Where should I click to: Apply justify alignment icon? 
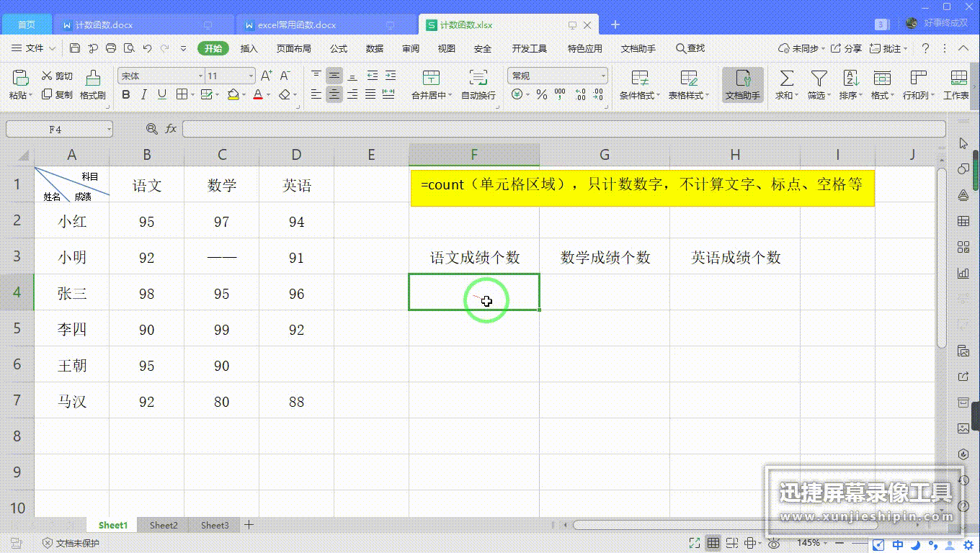[x=370, y=94]
